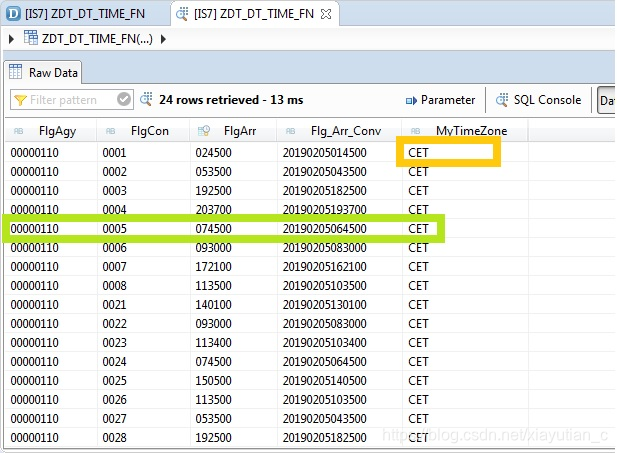
Task: Sort by the MyTimeZone column header
Action: (x=465, y=131)
